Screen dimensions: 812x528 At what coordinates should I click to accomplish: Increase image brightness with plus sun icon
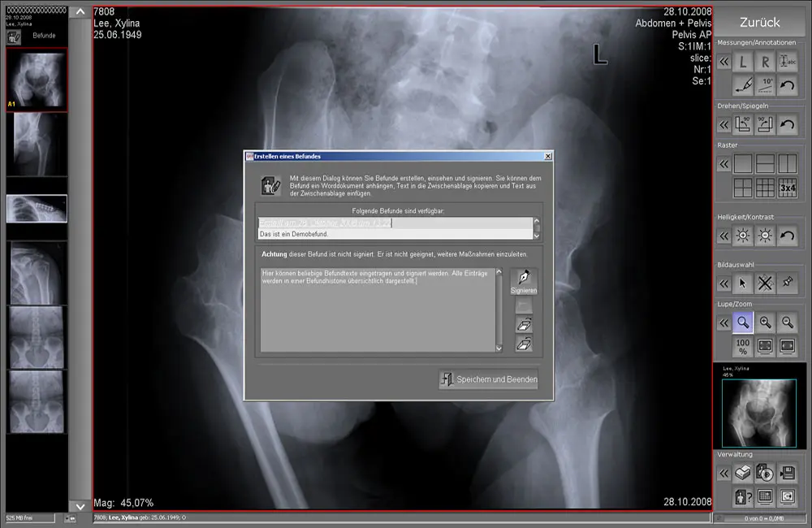coord(765,236)
